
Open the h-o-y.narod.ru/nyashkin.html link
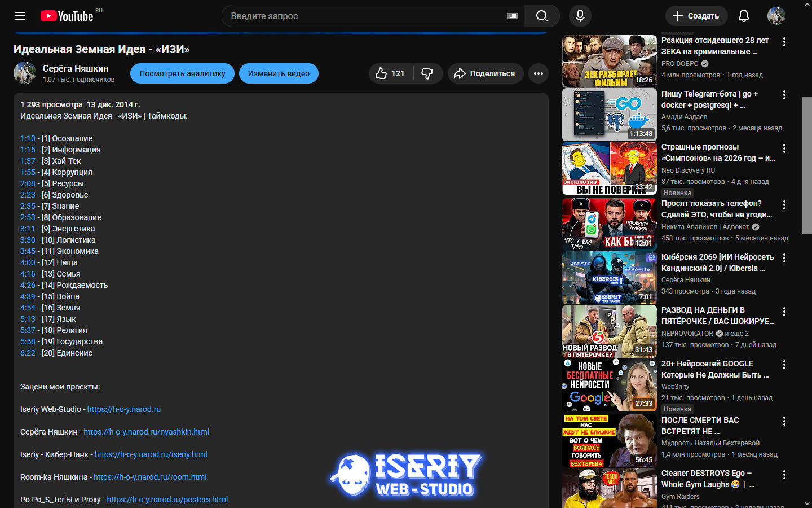click(146, 432)
